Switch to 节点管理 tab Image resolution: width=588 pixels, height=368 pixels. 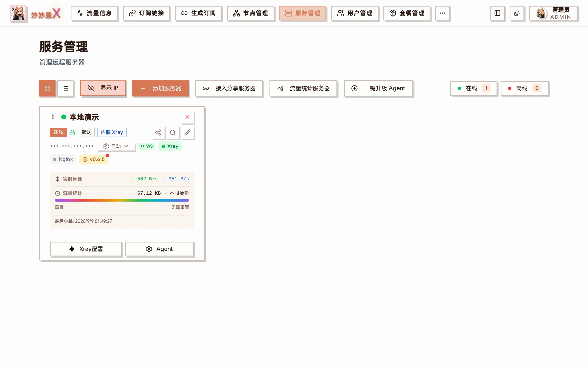pos(251,13)
